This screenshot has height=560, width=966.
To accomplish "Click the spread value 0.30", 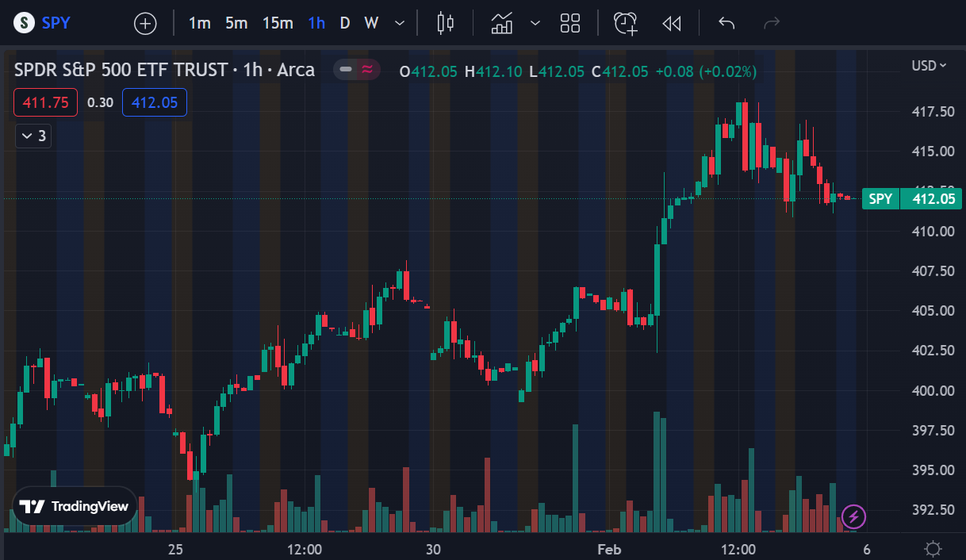I will point(100,102).
